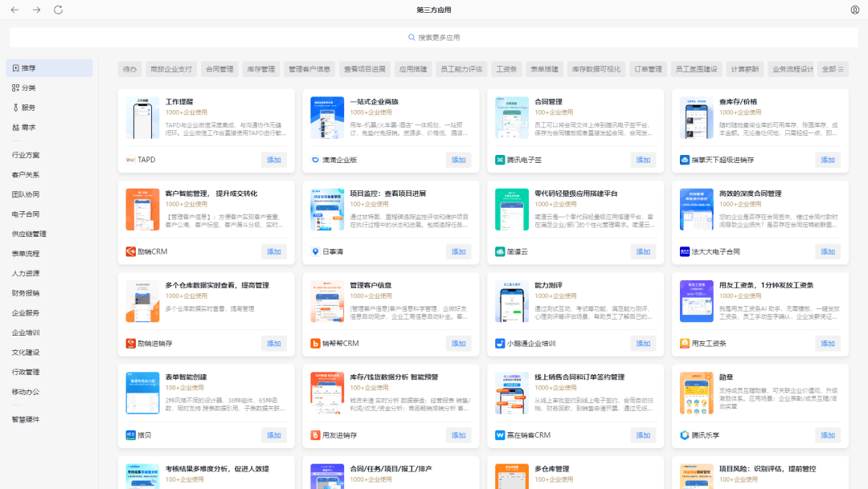This screenshot has height=489, width=868.
Task: Filter by the 库存管理 tag
Action: 260,69
